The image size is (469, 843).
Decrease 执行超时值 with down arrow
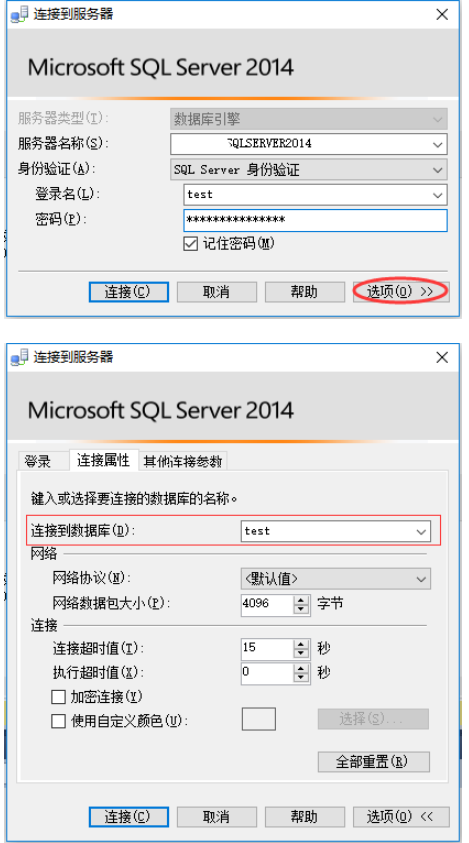coord(301,678)
